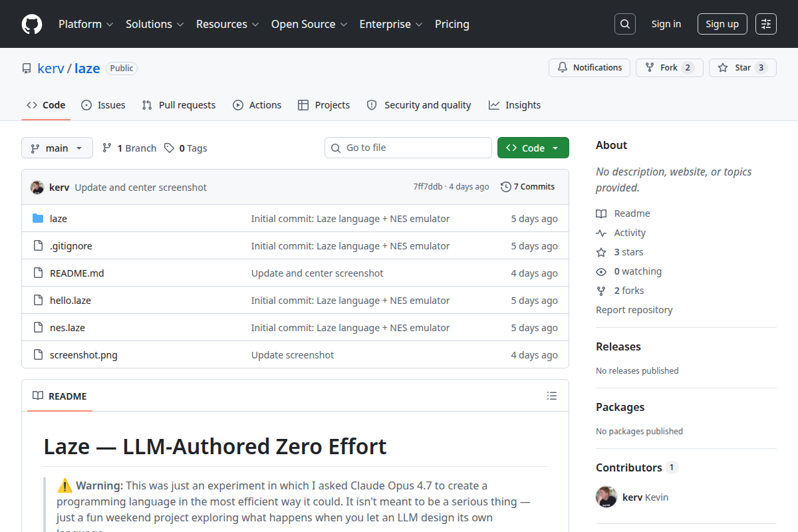798x532 pixels.
Task: Click the .gitignore file icon
Action: tap(38, 246)
